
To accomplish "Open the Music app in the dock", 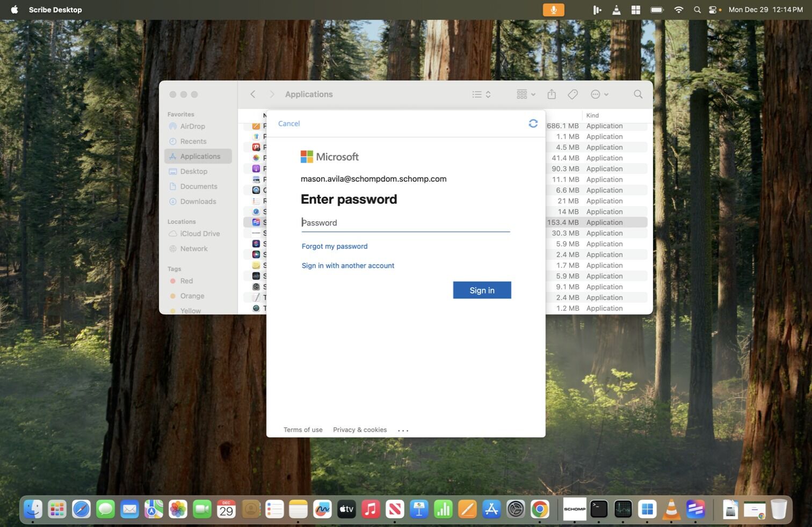I will 371,509.
